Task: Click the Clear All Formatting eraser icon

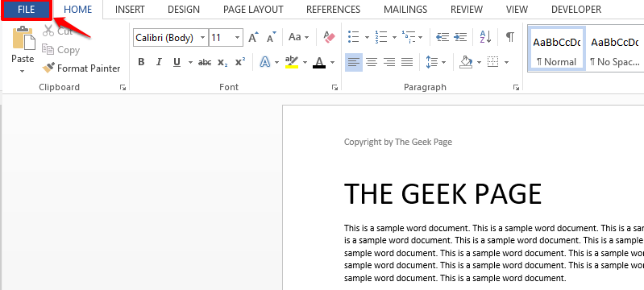Action: click(330, 38)
